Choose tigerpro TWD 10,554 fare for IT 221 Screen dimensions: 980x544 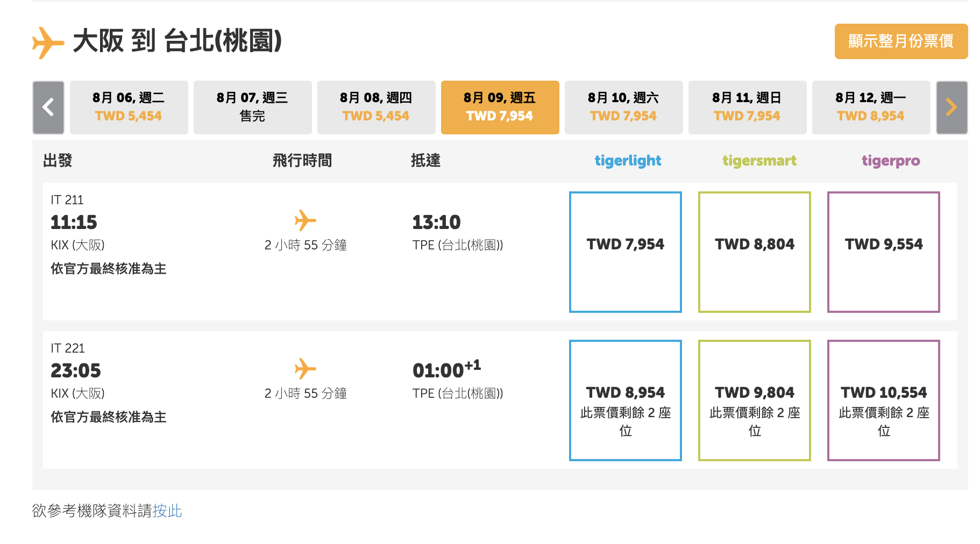[884, 400]
